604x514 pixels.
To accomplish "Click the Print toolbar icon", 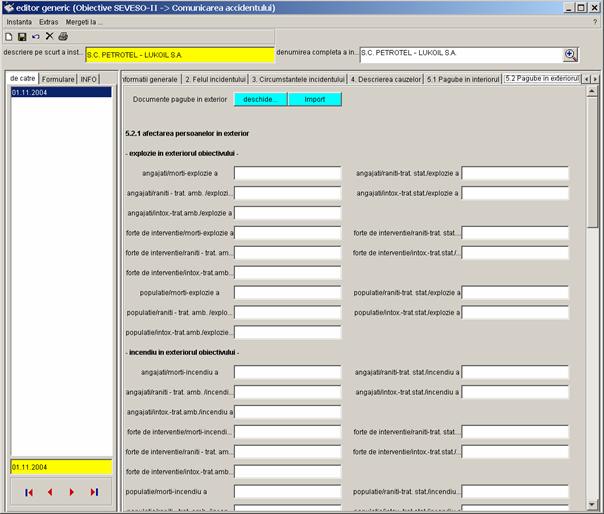I will coord(63,36).
